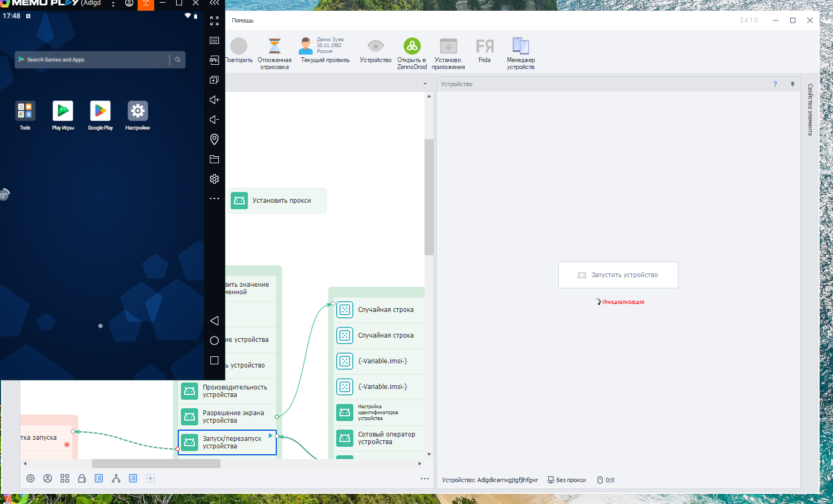Click the MEmu APK install icon
Screen dimensions: 833x504
tap(214, 60)
